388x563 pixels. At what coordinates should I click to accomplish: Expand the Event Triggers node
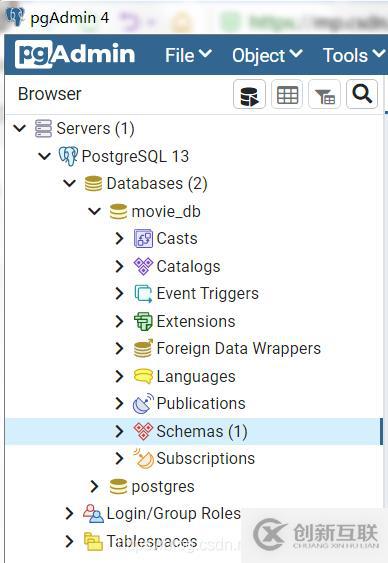(119, 293)
